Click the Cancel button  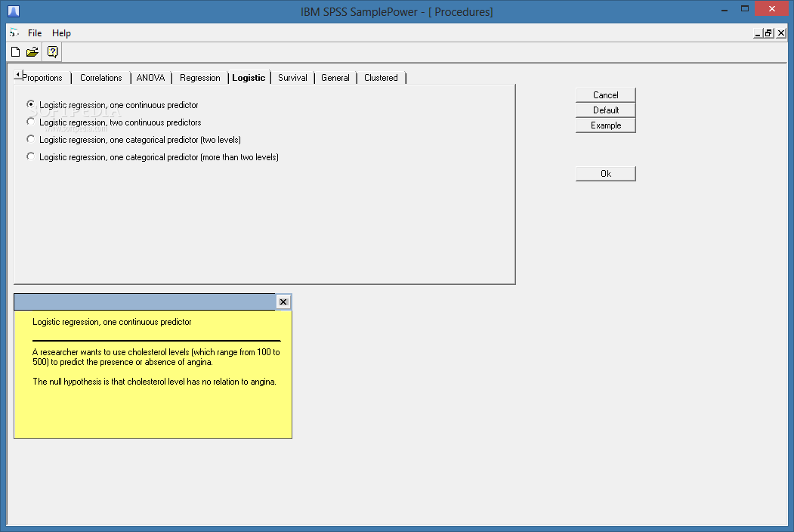point(606,94)
